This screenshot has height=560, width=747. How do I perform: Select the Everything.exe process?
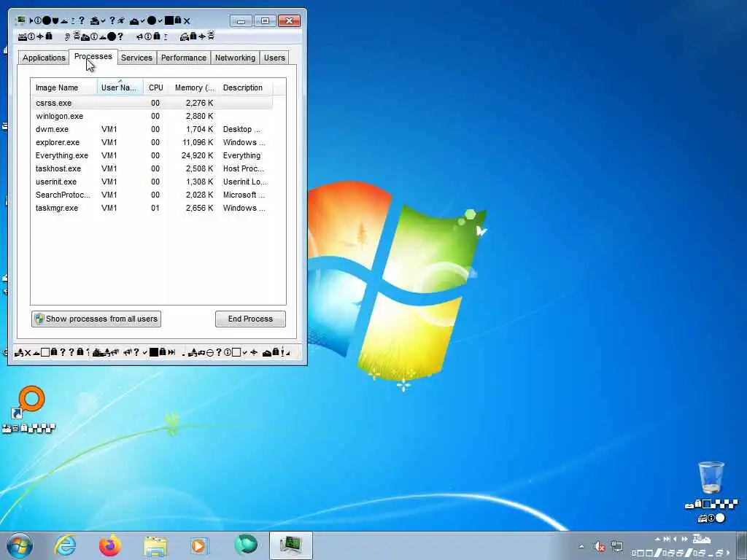click(152, 156)
